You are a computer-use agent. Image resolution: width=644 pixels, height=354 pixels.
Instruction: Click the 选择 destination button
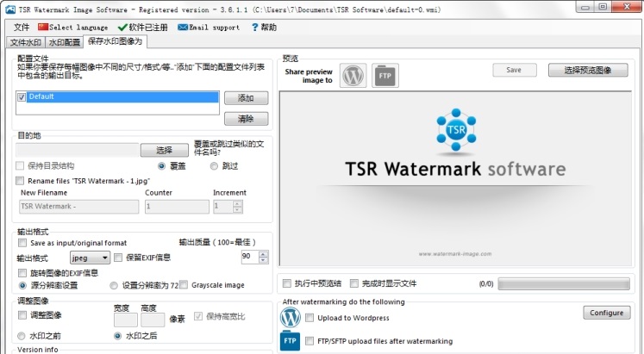[165, 150]
